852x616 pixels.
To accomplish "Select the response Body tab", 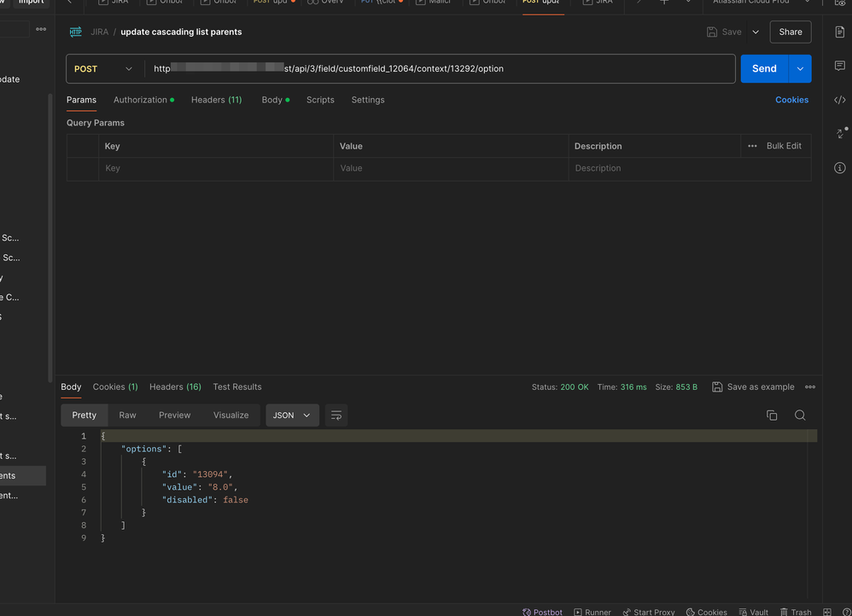I will pos(71,387).
